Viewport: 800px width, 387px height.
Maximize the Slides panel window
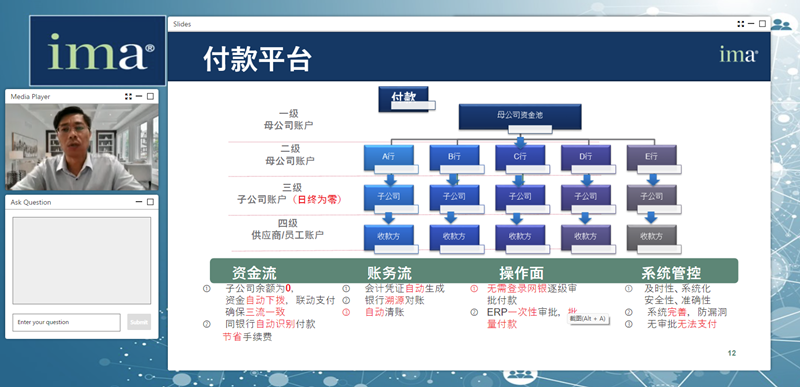click(762, 24)
